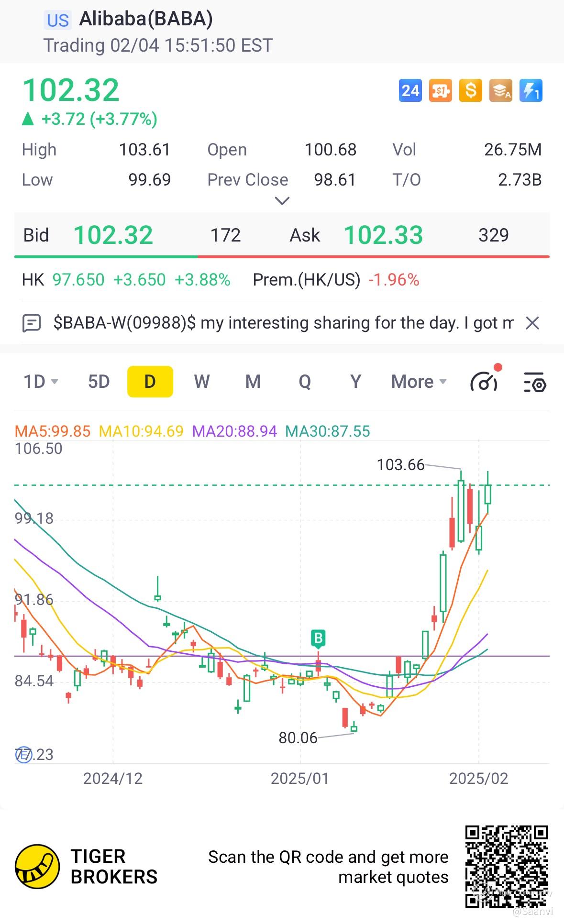Tap the tan layered stack badge
The height and width of the screenshot is (924, 564).
point(501,90)
